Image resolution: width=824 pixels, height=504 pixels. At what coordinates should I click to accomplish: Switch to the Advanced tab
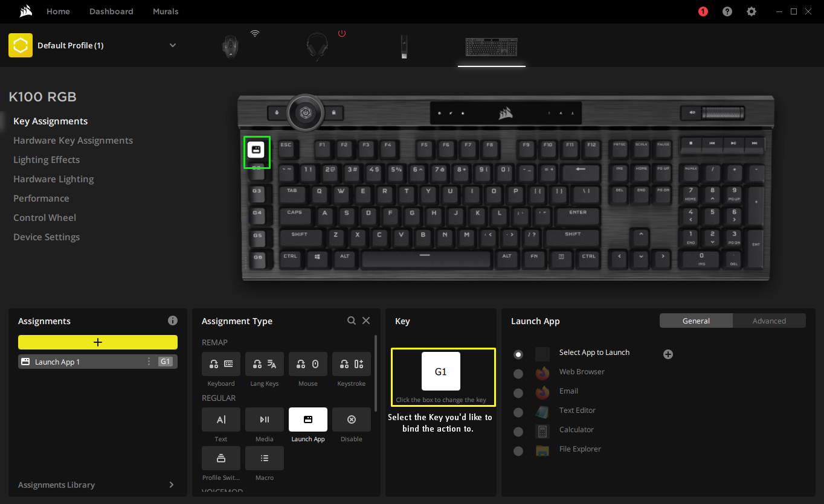pyautogui.click(x=769, y=321)
